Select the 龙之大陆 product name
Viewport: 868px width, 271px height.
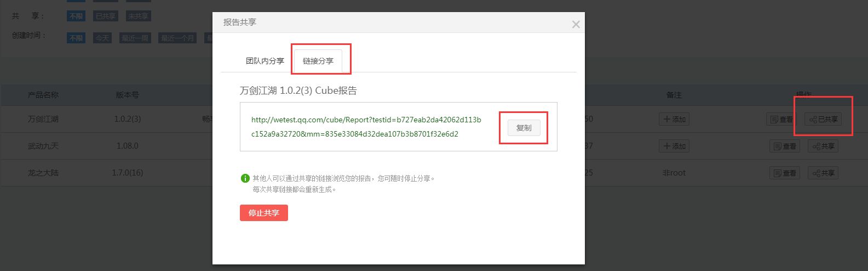point(43,173)
